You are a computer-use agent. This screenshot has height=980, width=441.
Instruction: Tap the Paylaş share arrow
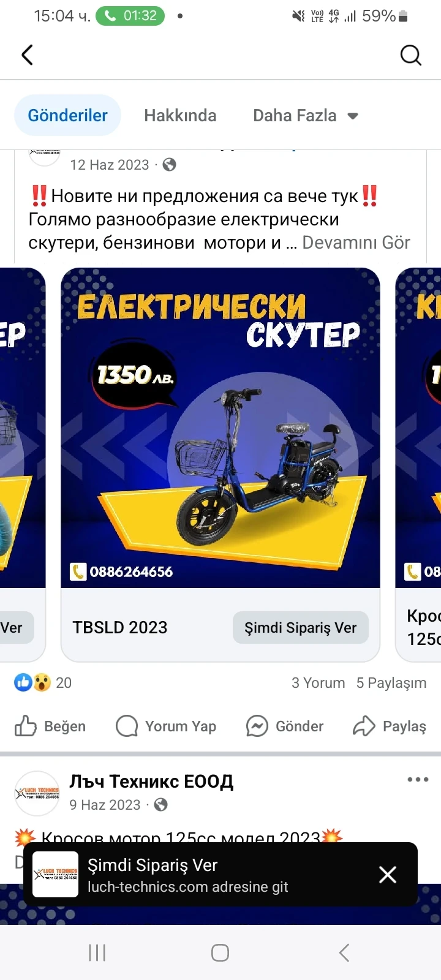click(x=364, y=726)
